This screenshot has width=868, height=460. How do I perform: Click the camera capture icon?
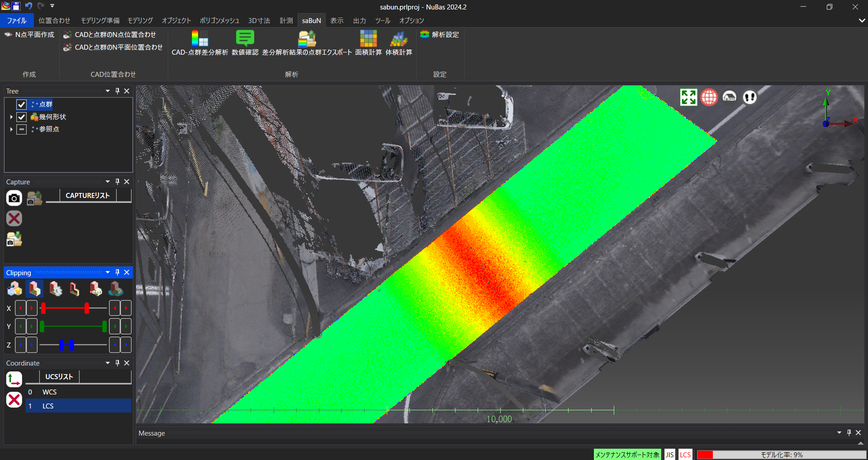(14, 198)
